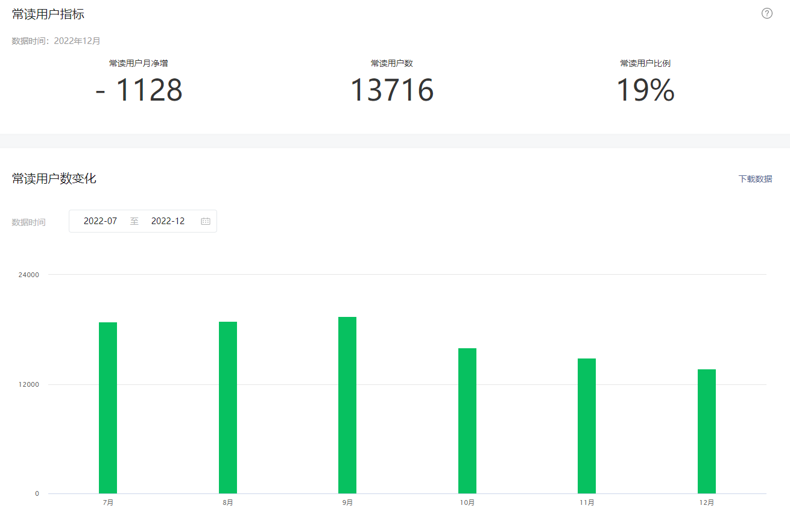790x532 pixels.
Task: Click the green bar for 10月
Action: [467, 421]
